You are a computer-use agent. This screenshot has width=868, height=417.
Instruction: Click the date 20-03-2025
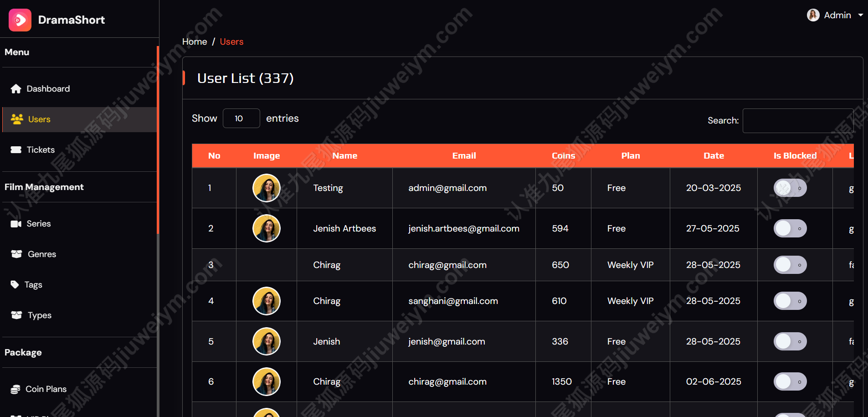[714, 188]
